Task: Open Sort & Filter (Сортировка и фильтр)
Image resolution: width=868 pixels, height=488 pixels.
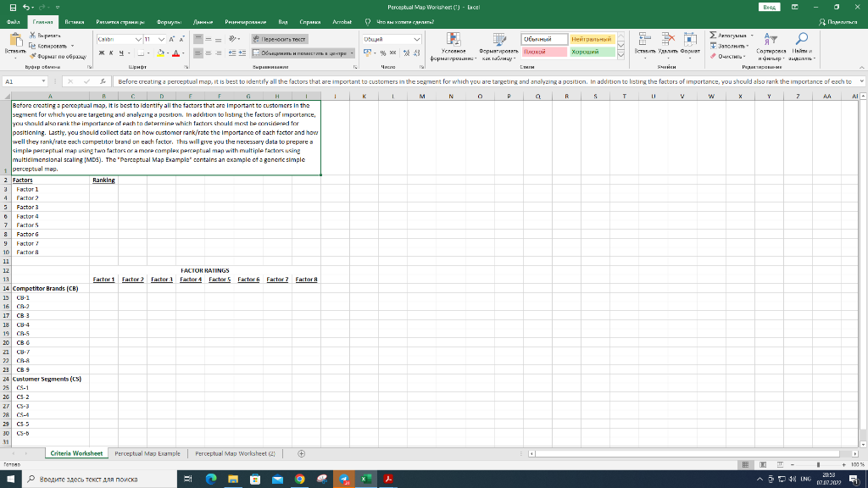Action: (771, 47)
